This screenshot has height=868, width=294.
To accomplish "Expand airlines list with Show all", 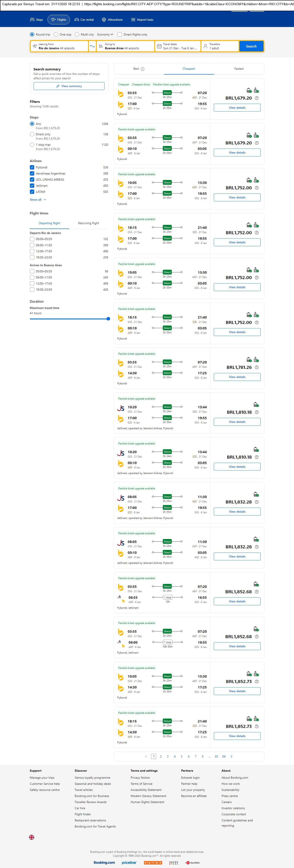I will pyautogui.click(x=38, y=200).
